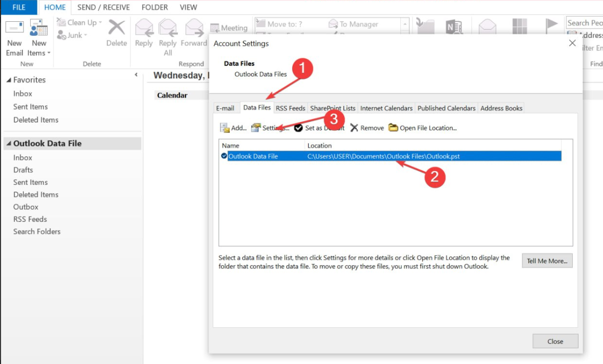This screenshot has width=603, height=364.
Task: Switch to the Internet Calendars tab
Action: pos(386,109)
